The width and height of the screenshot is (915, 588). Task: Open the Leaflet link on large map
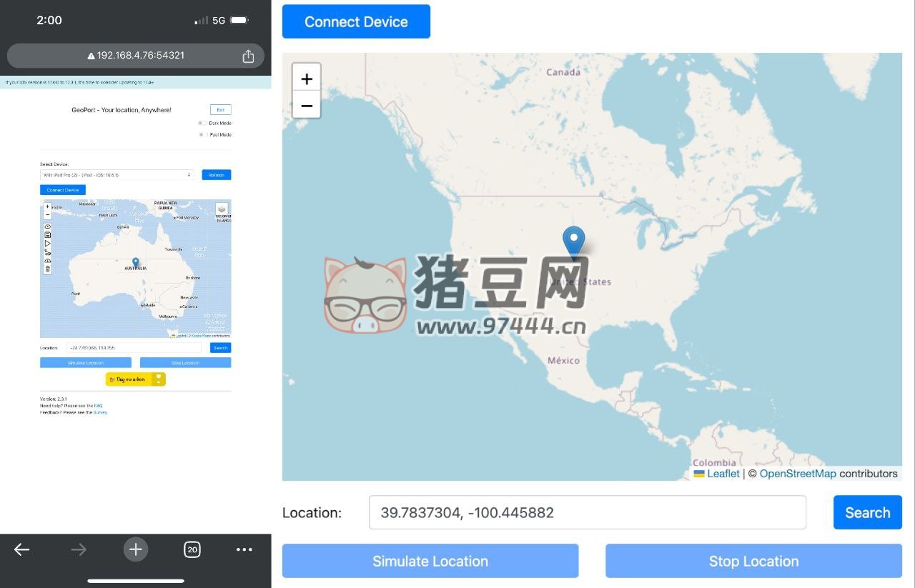point(723,474)
